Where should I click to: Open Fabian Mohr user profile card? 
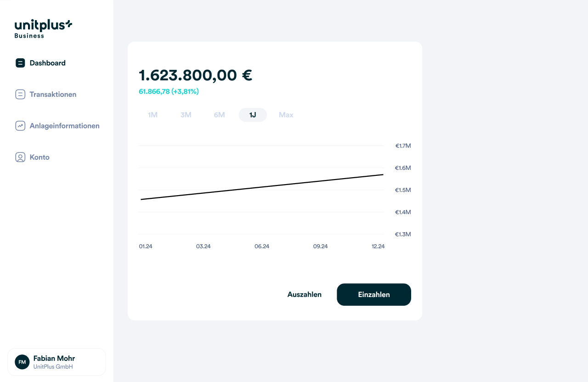click(x=57, y=362)
